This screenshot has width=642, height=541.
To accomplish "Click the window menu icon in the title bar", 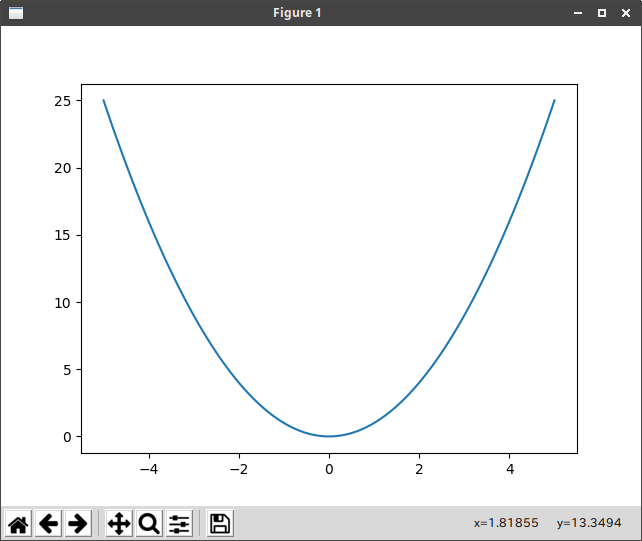I will click(x=16, y=13).
